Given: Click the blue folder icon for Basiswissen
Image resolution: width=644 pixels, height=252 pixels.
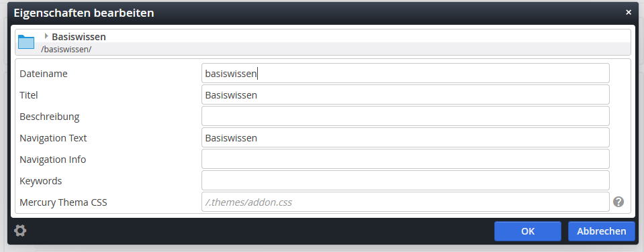Looking at the screenshot, I should pyautogui.click(x=26, y=42).
